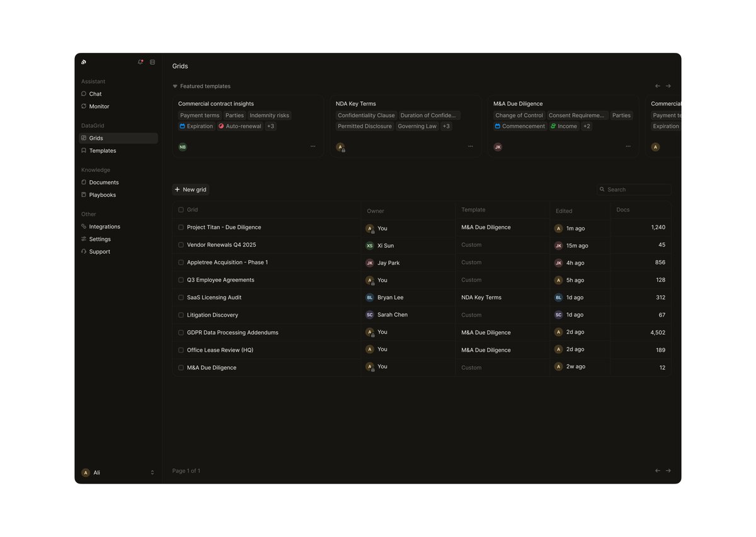Open Chat in the sidebar
Screen dimensions: 756x537
coord(118,94)
